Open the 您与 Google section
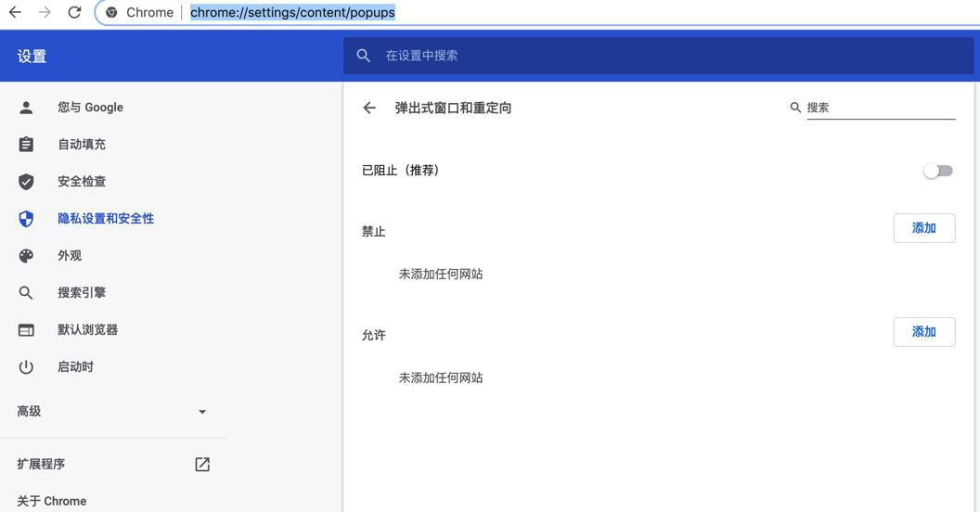980x512 pixels. (91, 108)
